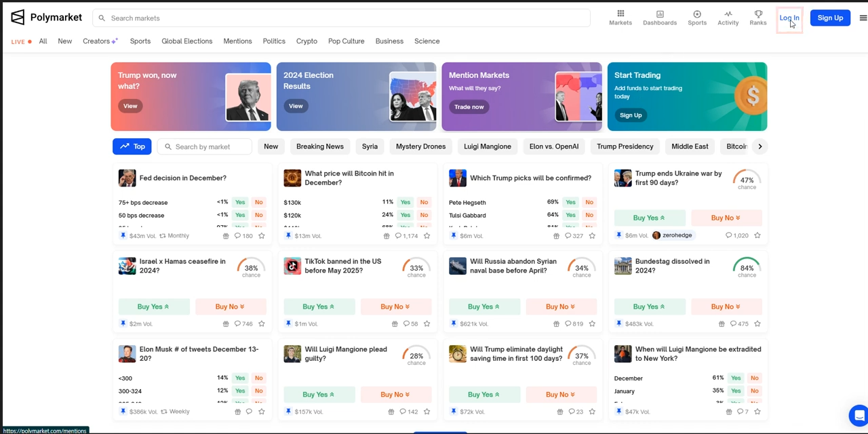Open comments on Luigi Mangione extradited market
Viewport: 868px width, 434px height.
(743, 412)
